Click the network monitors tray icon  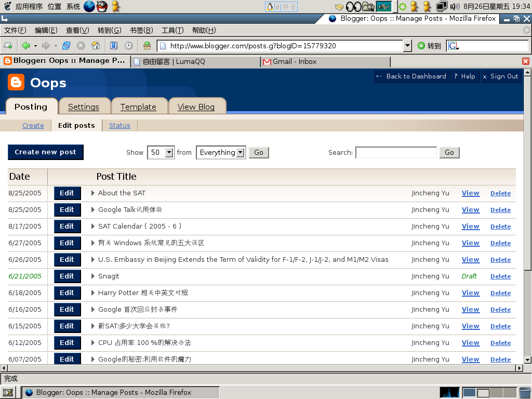pyautogui.click(x=442, y=6)
